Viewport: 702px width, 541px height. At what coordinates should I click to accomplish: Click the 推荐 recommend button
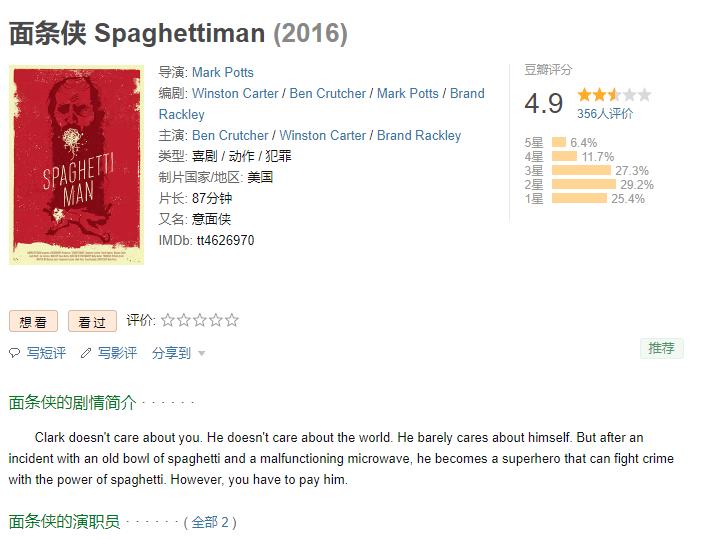(x=661, y=348)
